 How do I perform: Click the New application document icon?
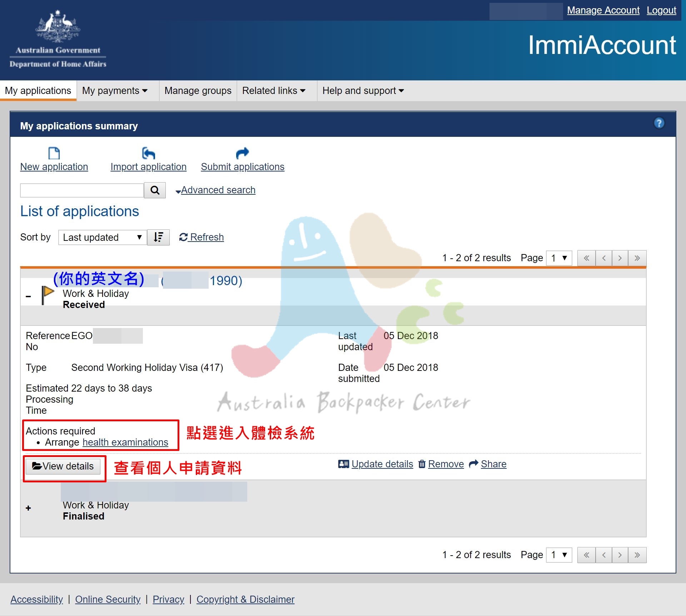pyautogui.click(x=54, y=153)
